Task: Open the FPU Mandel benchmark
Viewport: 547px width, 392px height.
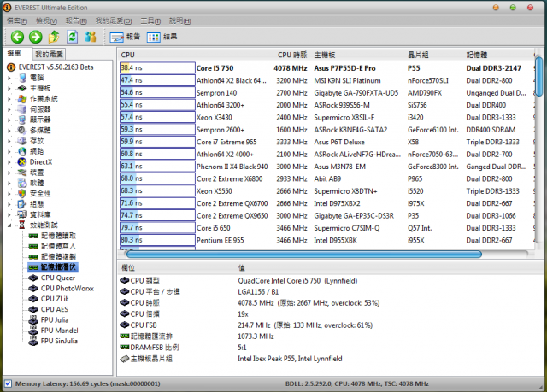Action: click(54, 331)
